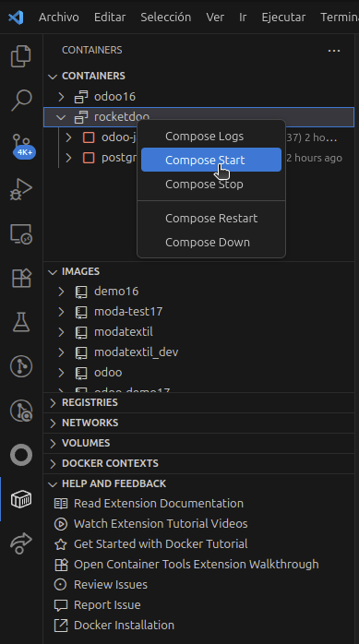Choose Compose Start from context menu
Viewport: 359px width, 644px height.
tap(211, 160)
